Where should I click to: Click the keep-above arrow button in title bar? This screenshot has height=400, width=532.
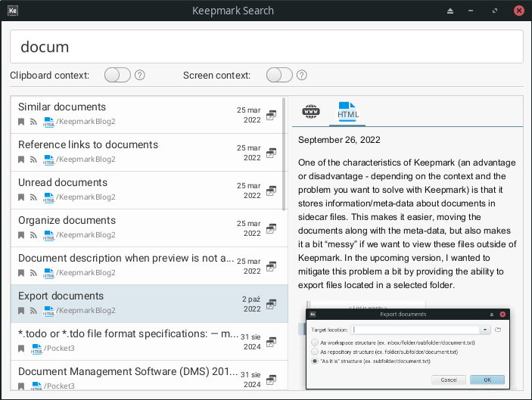tap(450, 11)
